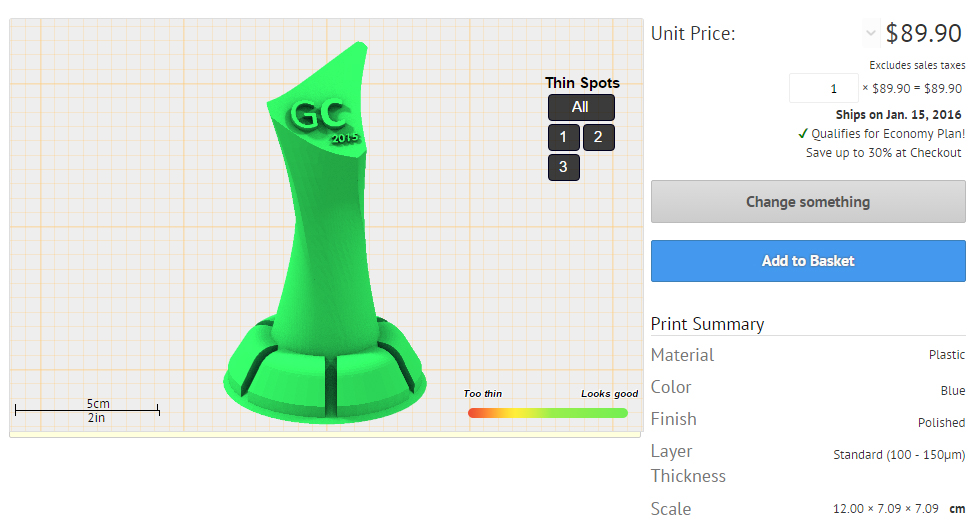Select the Plastic material value
This screenshot has height=531, width=979.
click(947, 355)
